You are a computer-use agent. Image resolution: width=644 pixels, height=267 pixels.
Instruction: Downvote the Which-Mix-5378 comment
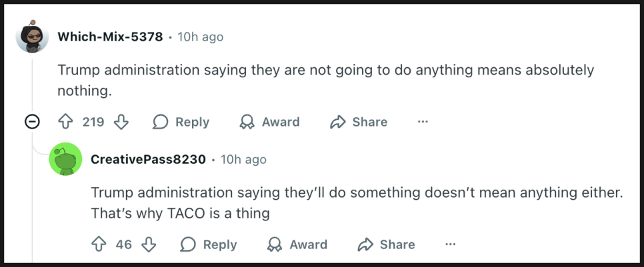(x=121, y=122)
